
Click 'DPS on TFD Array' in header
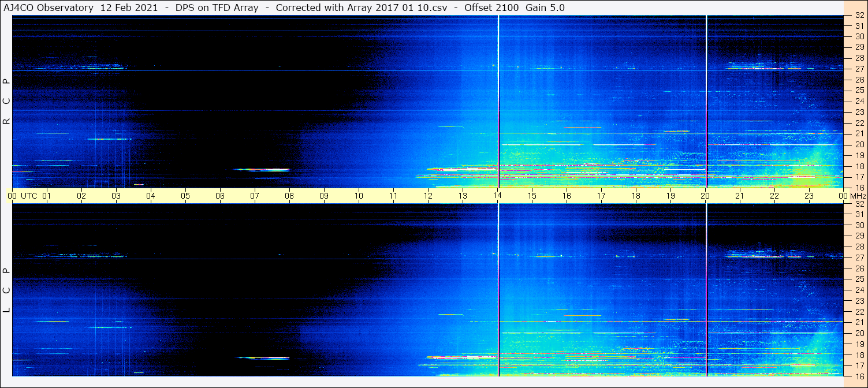coord(217,8)
